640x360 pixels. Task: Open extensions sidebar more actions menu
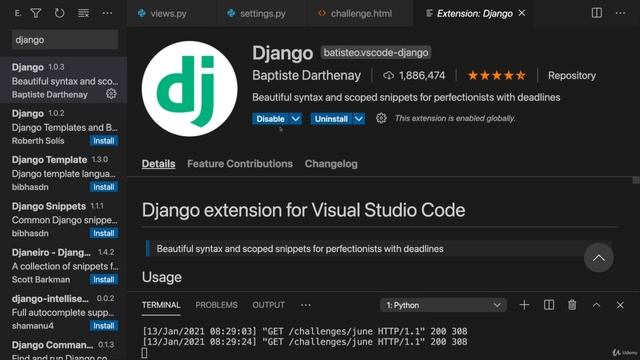(x=107, y=13)
